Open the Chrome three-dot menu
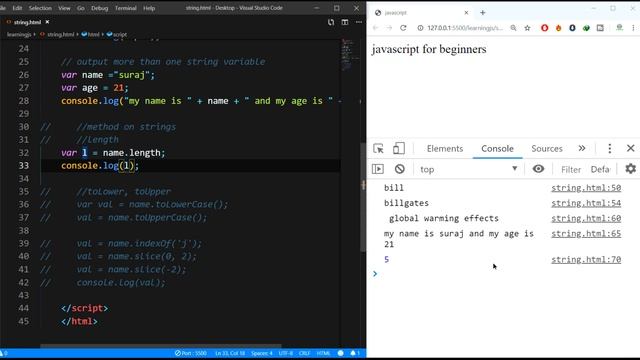640x360 pixels. pyautogui.click(x=633, y=28)
